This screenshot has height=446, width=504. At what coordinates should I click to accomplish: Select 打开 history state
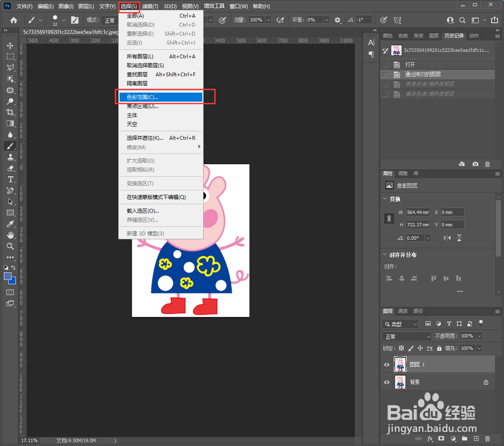pyautogui.click(x=438, y=65)
